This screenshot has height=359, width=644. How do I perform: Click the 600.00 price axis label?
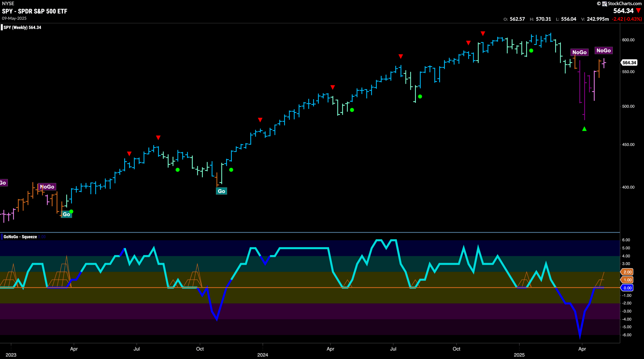628,40
